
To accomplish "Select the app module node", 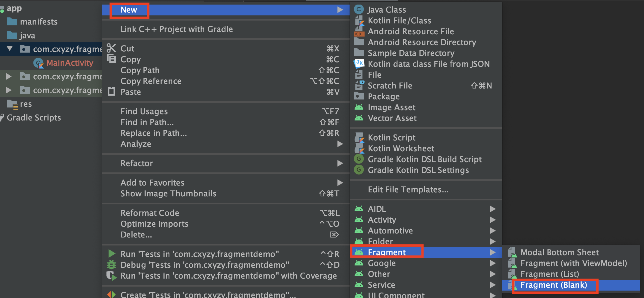I will 14,8.
